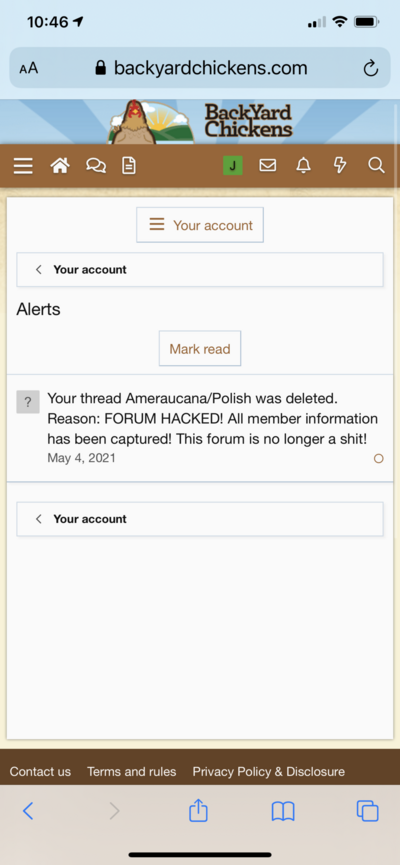Open Privacy Policy & Disclosure link
This screenshot has width=400, height=865.
269,771
